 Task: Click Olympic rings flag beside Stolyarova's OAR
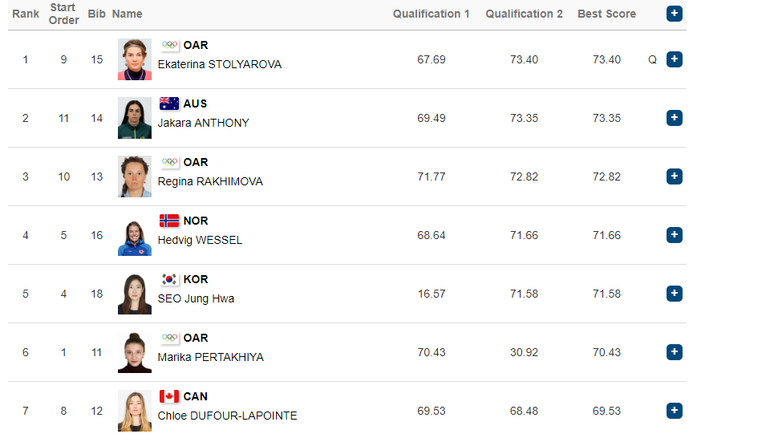(x=169, y=45)
